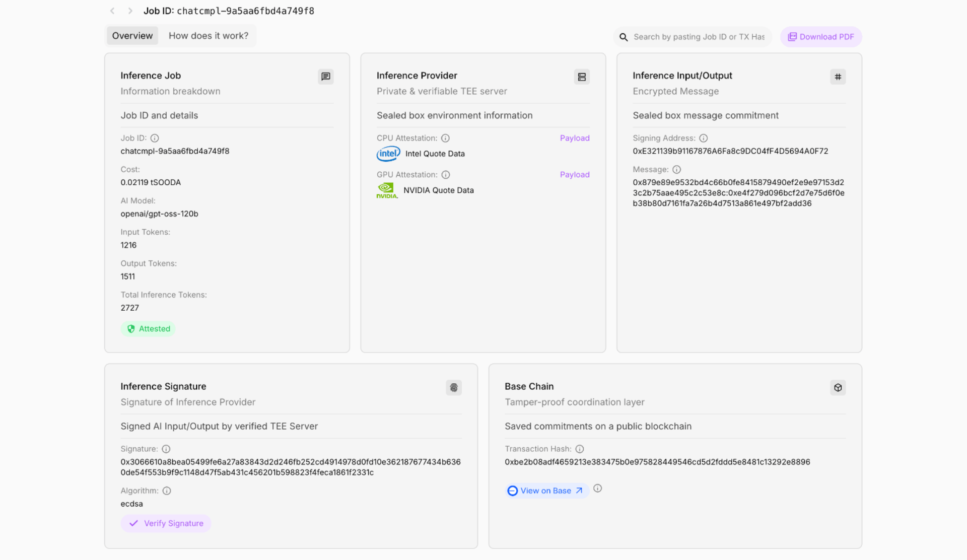This screenshot has width=967, height=560.
Task: Click Private & verifiable TEE server subtitle
Action: (x=442, y=91)
